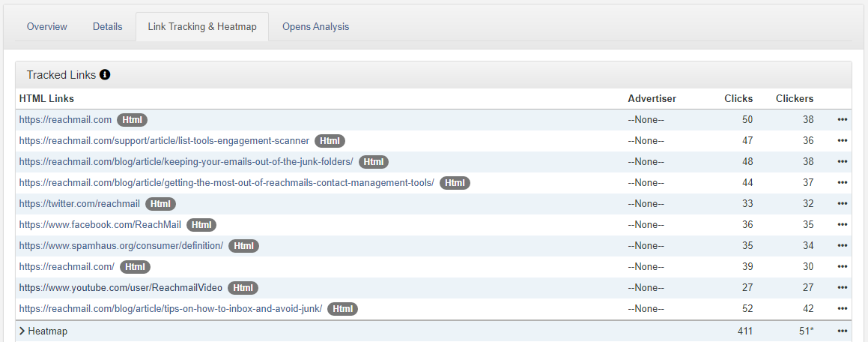Click ellipsis for the tips-on-how-to-inbox article row
Screen dimensions: 868x342
843,309
